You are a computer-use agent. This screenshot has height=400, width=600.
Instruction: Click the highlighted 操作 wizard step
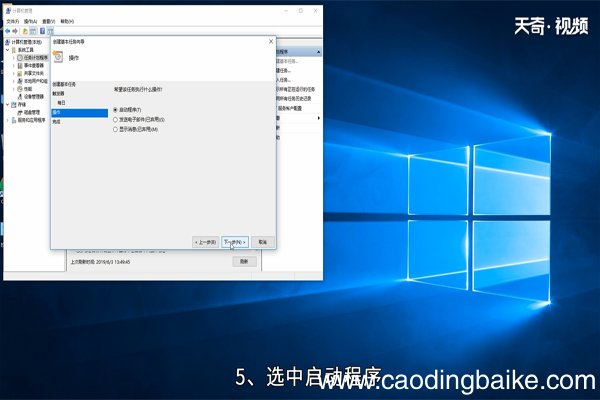(80, 113)
